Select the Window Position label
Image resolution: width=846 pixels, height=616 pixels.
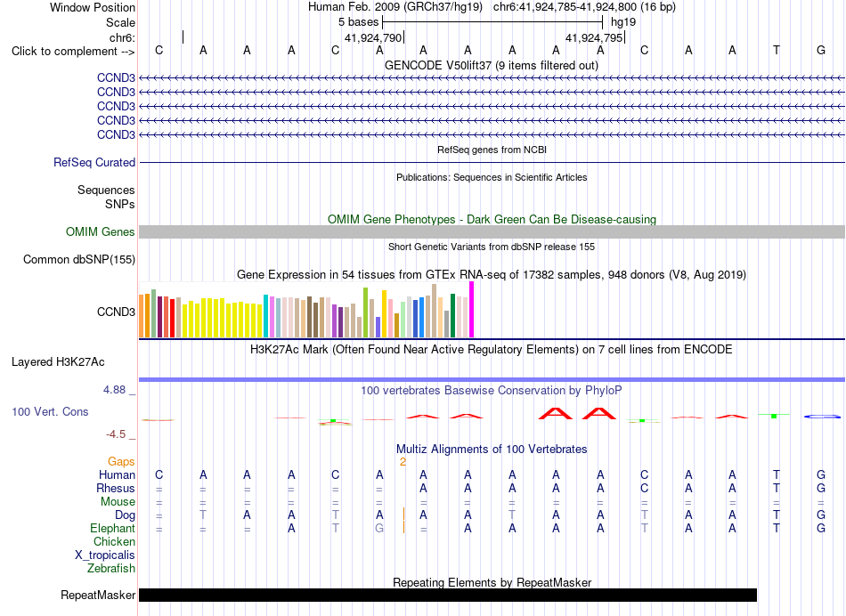93,7
